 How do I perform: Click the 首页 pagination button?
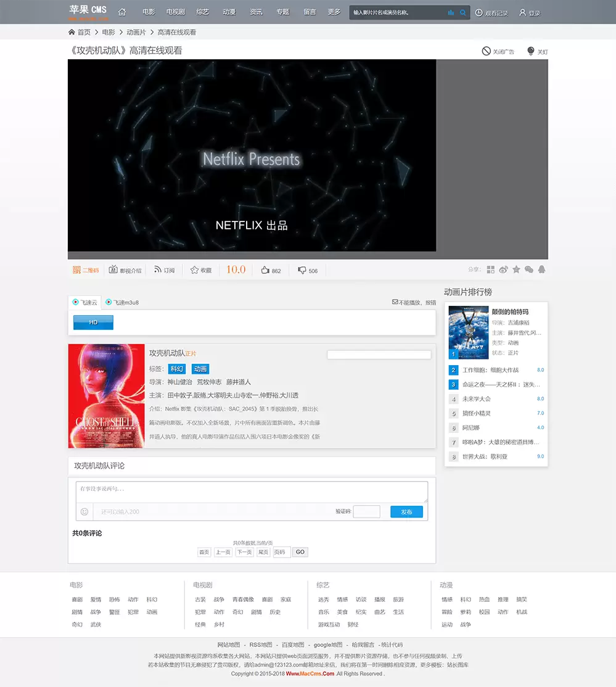pos(204,552)
